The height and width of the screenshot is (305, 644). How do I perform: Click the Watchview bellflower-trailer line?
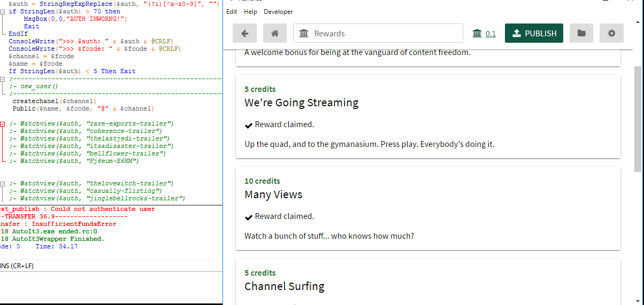(x=87, y=153)
